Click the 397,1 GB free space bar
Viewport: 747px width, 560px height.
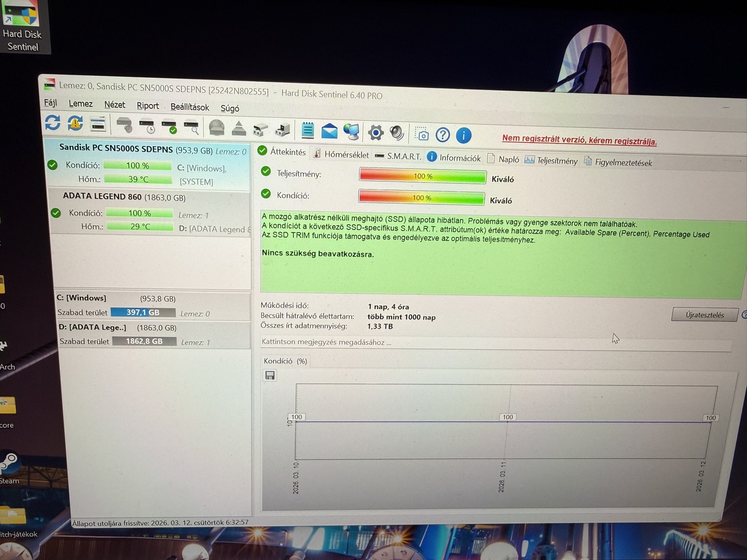point(143,312)
